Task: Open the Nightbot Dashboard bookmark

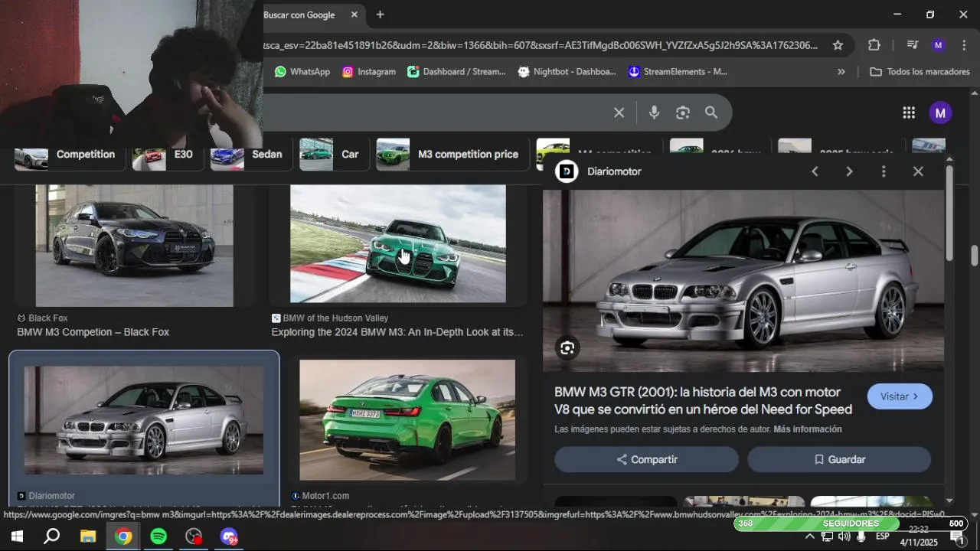Action: tap(567, 71)
